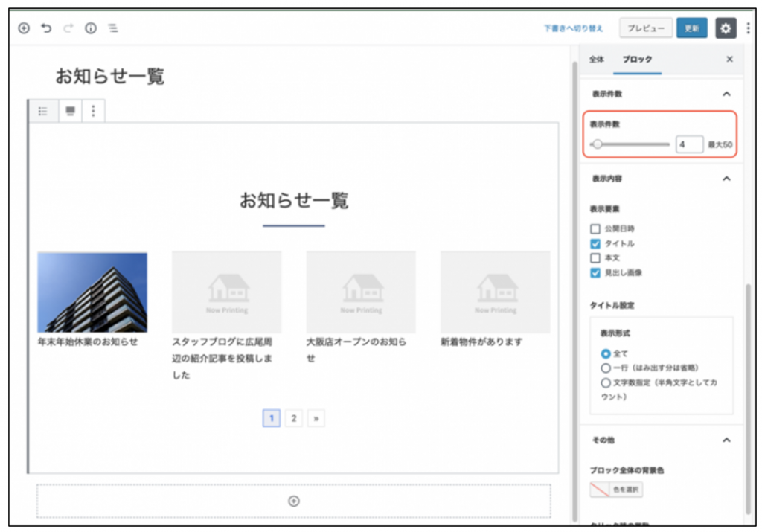Click the 更新 button
The image size is (762, 532).
coord(691,28)
